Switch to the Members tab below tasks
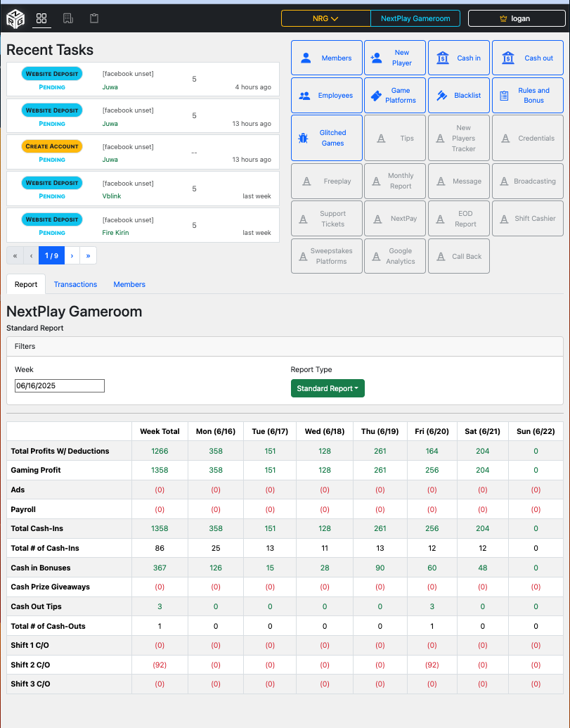 [x=129, y=284]
